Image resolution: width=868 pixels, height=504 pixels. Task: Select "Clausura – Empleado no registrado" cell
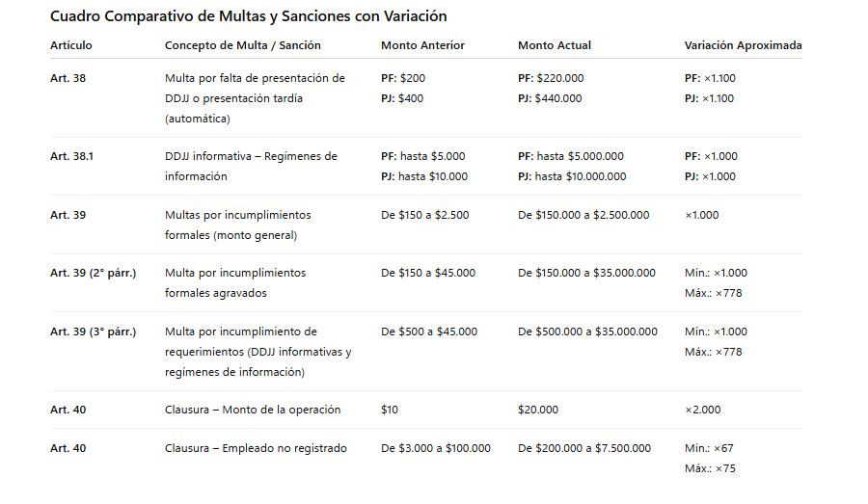pos(256,448)
